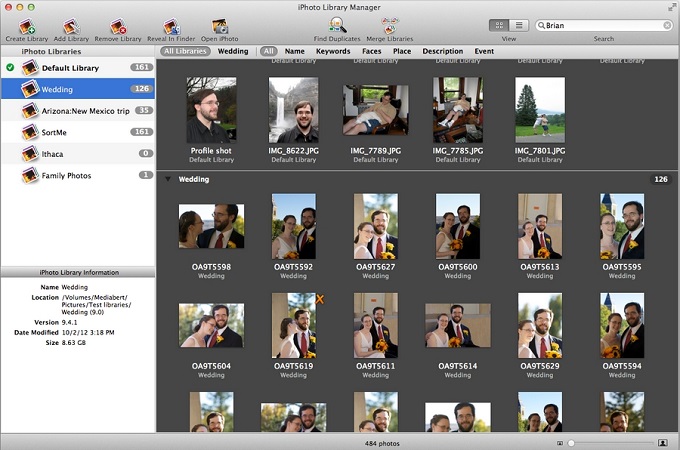Click the small thumbnail size icon
The image size is (680, 450).
(x=560, y=443)
